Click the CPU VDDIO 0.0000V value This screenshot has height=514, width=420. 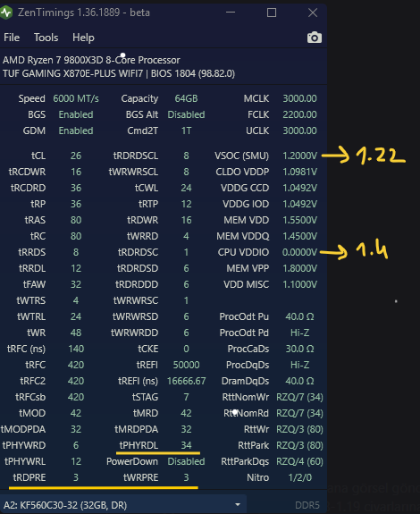[299, 252]
